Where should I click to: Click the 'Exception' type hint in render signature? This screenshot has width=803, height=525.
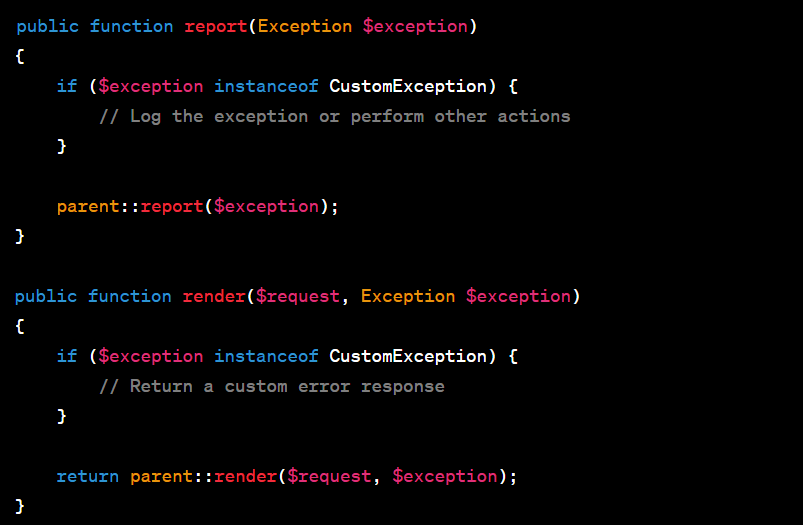[408, 297]
